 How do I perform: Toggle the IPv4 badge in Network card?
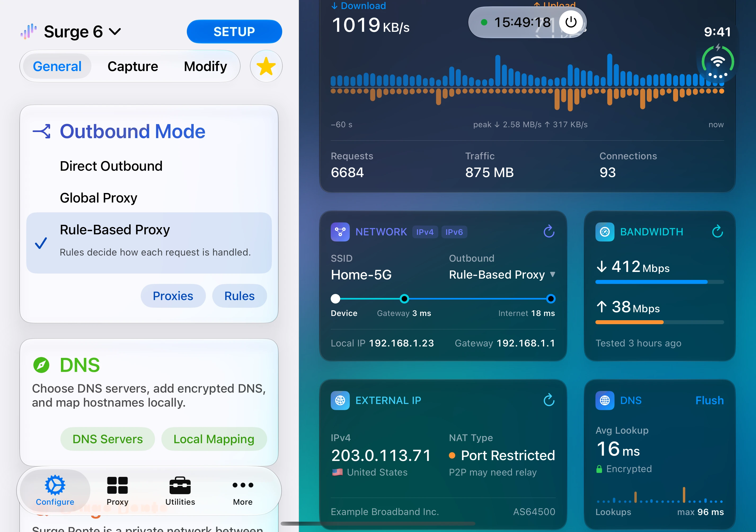425,232
